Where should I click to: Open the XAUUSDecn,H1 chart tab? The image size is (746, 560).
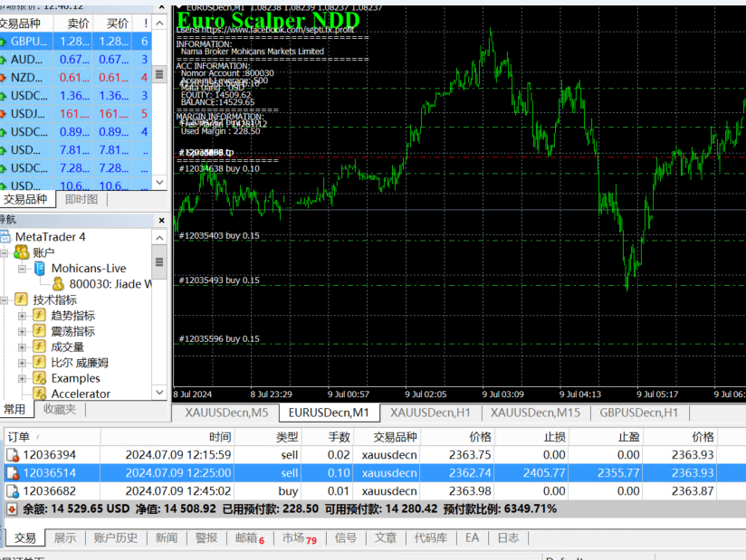pyautogui.click(x=431, y=413)
